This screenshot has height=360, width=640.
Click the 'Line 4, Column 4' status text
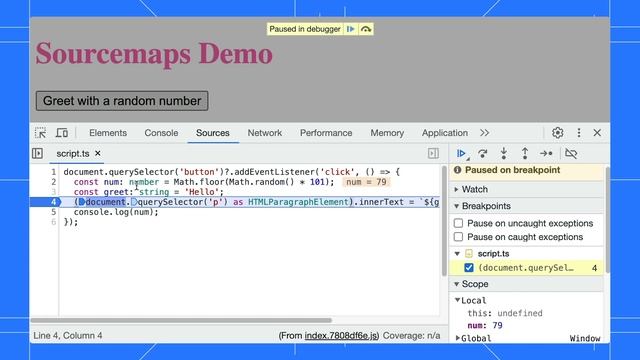pyautogui.click(x=68, y=336)
